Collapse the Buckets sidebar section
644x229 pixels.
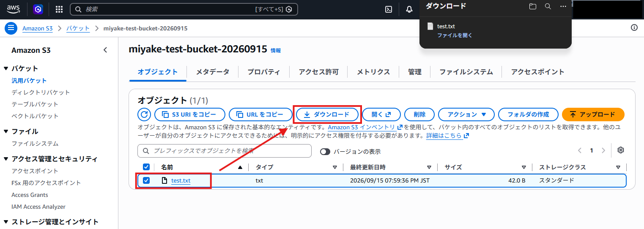(6, 68)
